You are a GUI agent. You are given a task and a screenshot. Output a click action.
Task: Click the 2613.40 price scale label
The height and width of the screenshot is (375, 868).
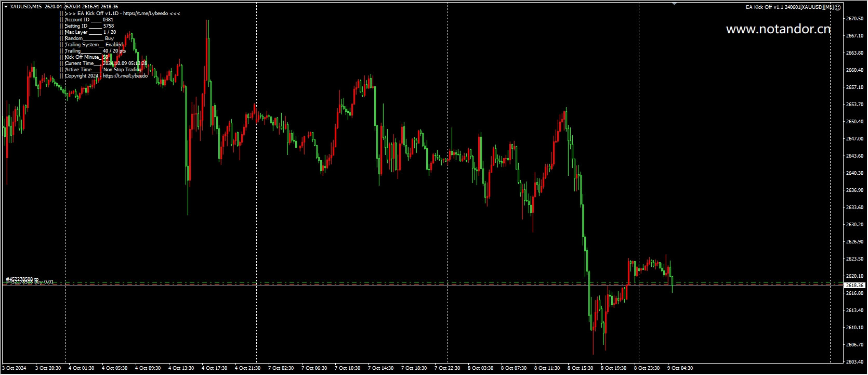[x=854, y=311]
